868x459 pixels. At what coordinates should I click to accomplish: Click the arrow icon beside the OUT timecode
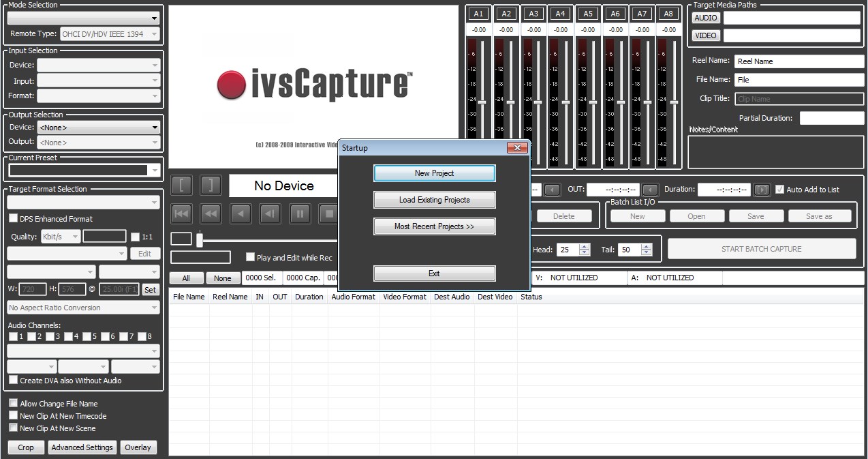click(x=651, y=190)
